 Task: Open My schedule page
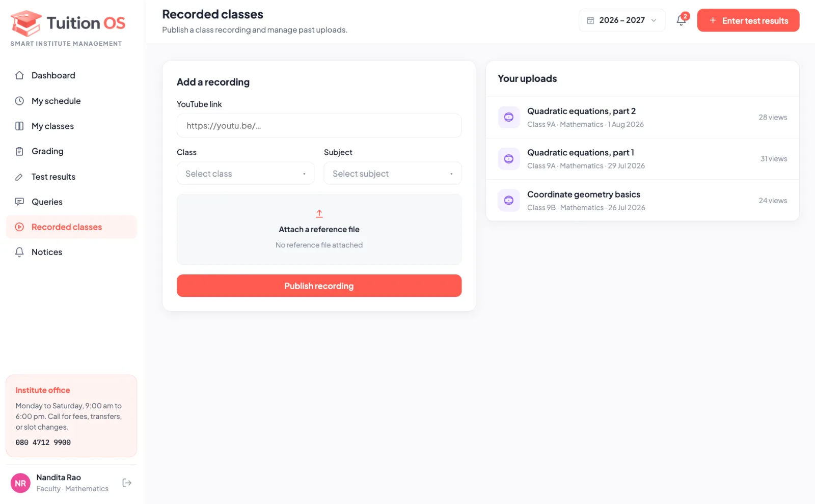coord(71,101)
